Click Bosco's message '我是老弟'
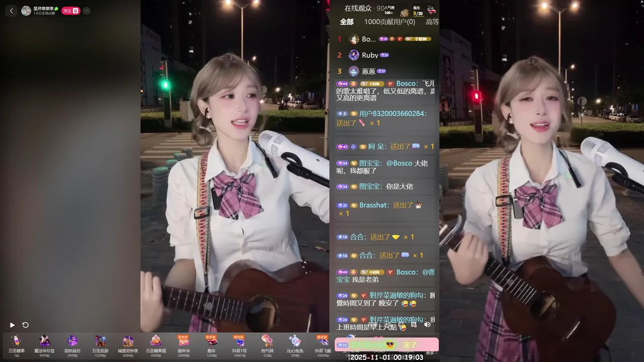The width and height of the screenshot is (644, 362). 386,276
